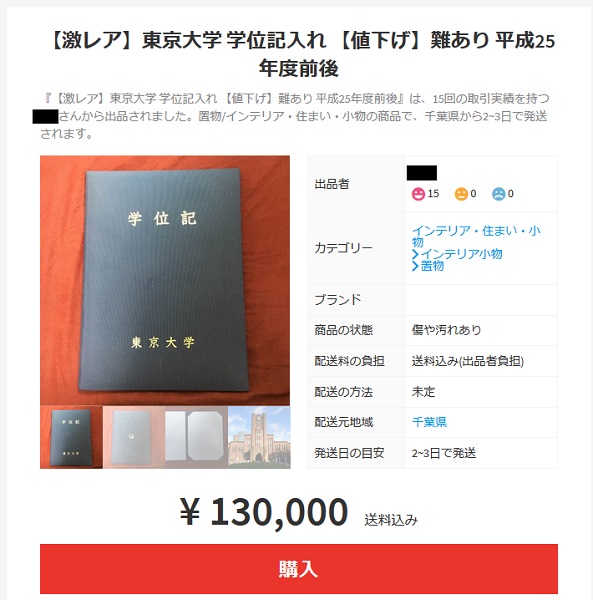Screen dimensions: 593x600
Task: Click the blacked-out seller name in description
Action: click(x=46, y=117)
